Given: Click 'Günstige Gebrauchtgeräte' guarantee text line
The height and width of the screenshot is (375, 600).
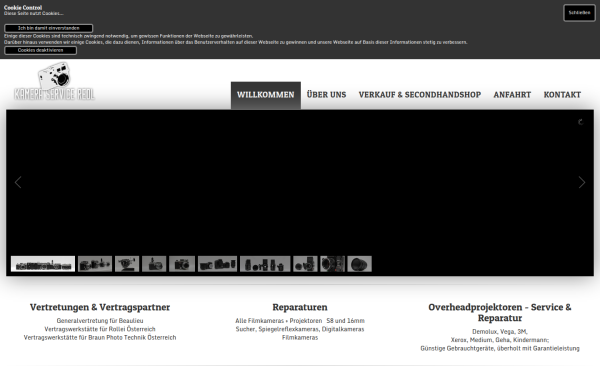Looking at the screenshot, I should [x=500, y=348].
